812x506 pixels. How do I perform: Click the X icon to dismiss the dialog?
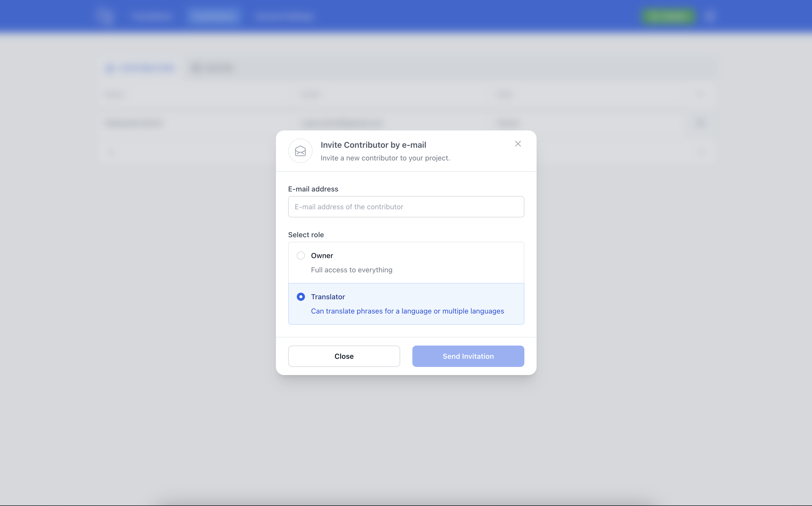coord(517,144)
